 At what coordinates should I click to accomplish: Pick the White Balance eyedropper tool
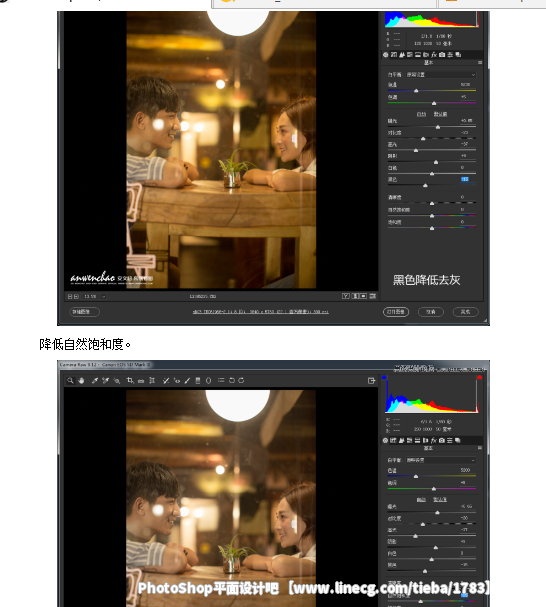point(94,381)
